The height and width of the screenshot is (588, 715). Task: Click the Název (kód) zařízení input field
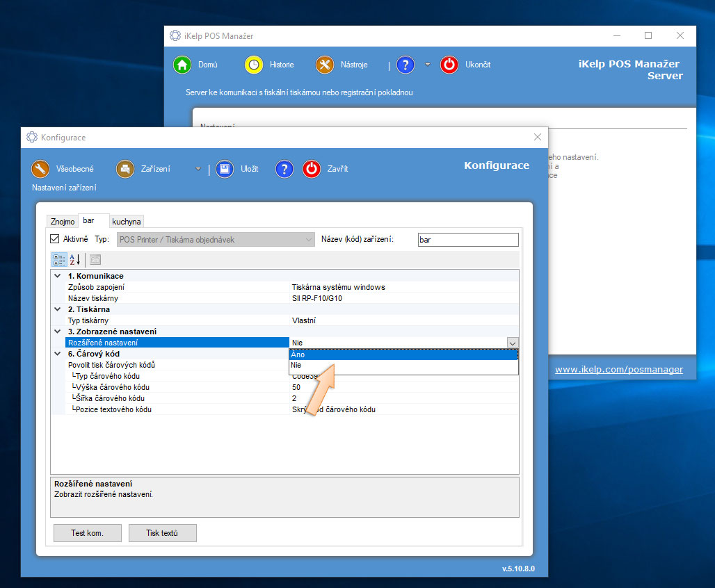click(467, 240)
